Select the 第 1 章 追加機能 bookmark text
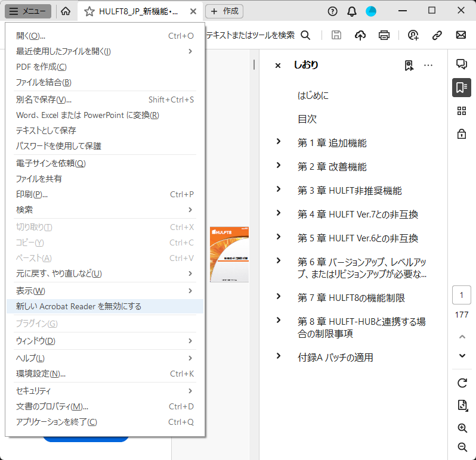Image resolution: width=476 pixels, height=460 pixels. 332,143
